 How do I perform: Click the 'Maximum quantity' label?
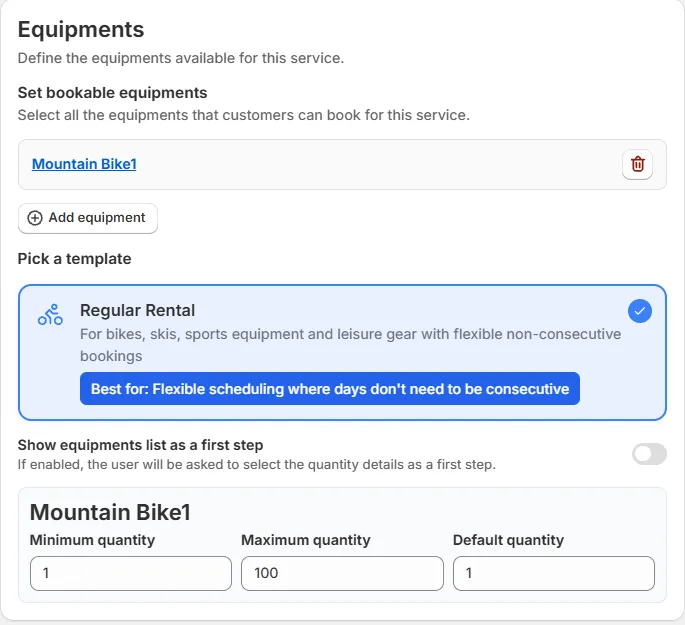(x=306, y=540)
